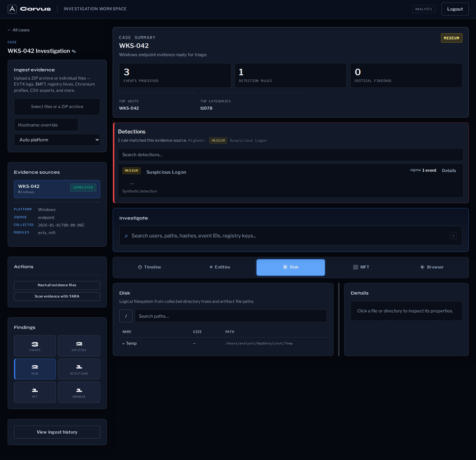
Task: Click the MEDIUM severity badge in Case Summary
Action: [x=452, y=38]
